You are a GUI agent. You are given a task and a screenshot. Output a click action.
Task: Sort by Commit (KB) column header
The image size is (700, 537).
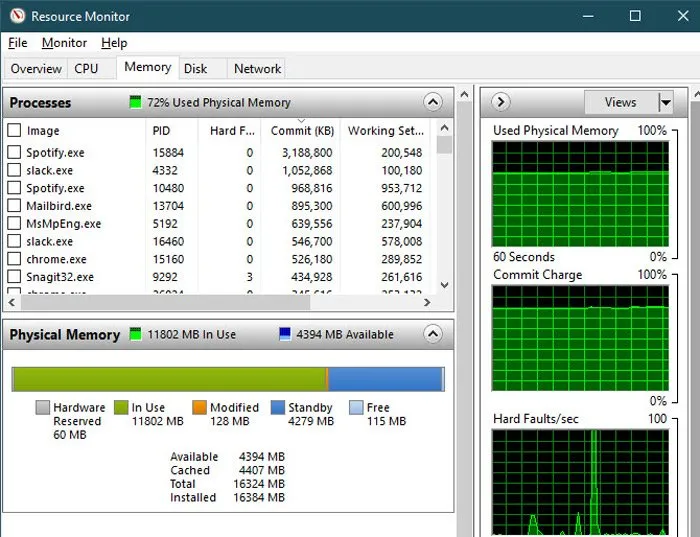[302, 130]
